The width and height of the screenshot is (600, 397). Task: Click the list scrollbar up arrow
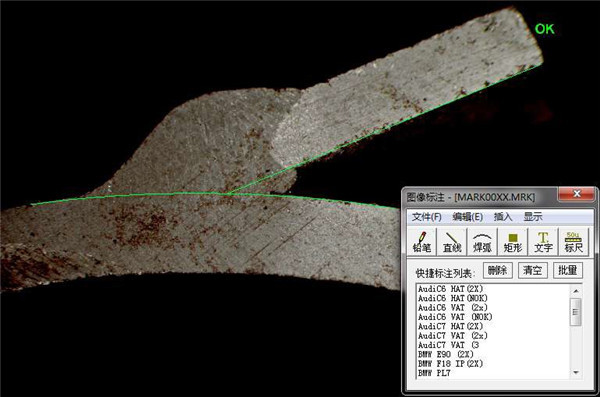pos(576,291)
